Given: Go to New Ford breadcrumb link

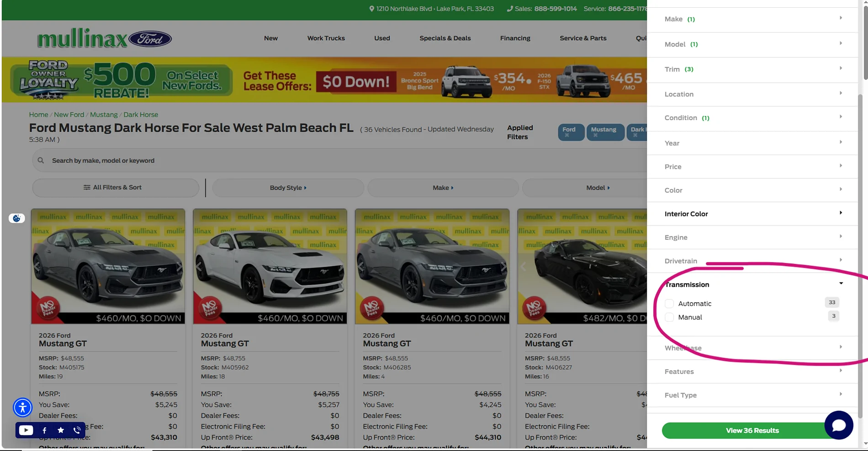Looking at the screenshot, I should tap(69, 115).
